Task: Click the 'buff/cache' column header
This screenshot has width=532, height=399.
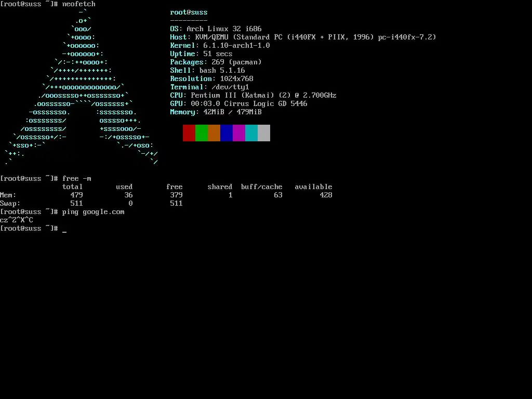Action: tap(262, 187)
